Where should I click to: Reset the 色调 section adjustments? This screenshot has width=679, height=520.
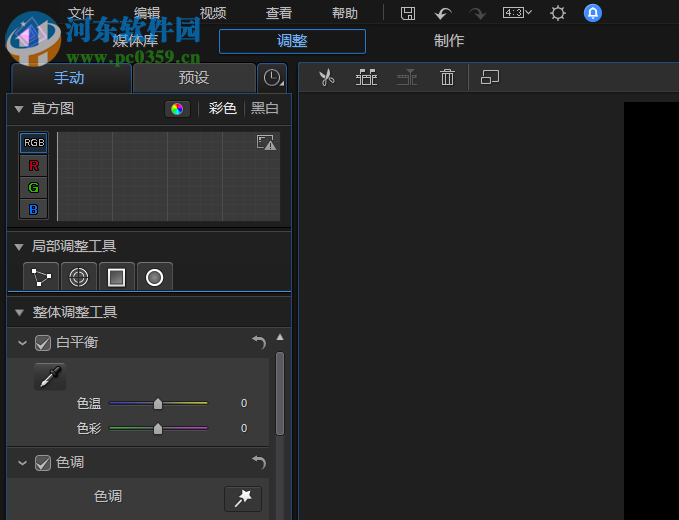pyautogui.click(x=259, y=462)
